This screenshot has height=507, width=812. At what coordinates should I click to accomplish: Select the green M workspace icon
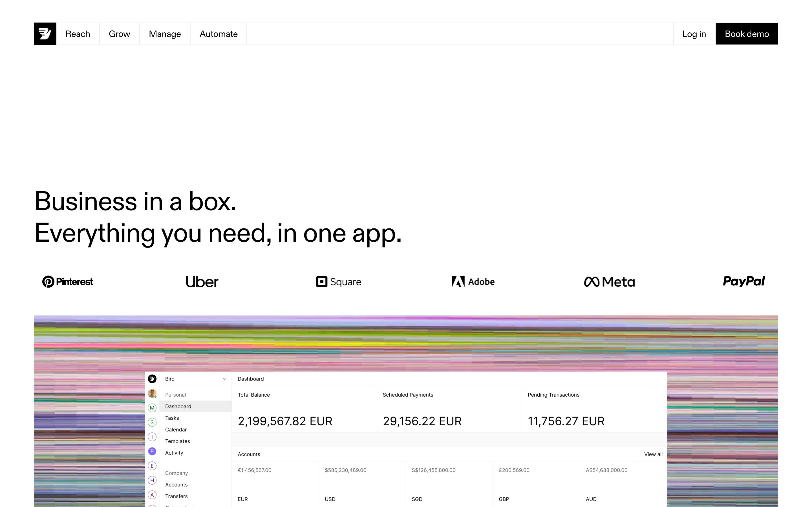152,408
